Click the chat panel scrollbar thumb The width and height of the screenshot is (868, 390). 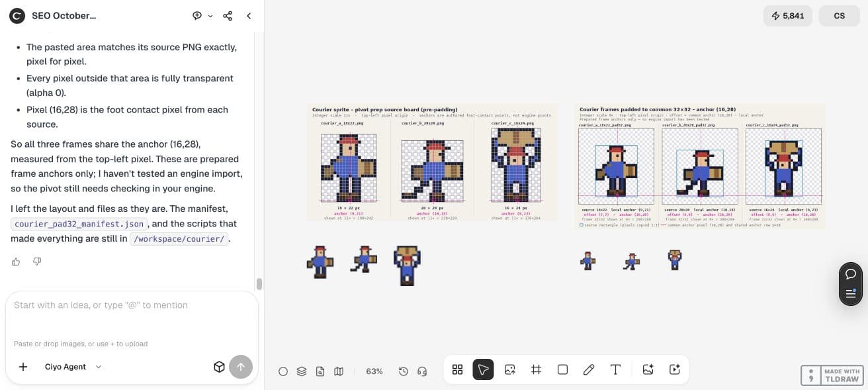click(x=259, y=283)
